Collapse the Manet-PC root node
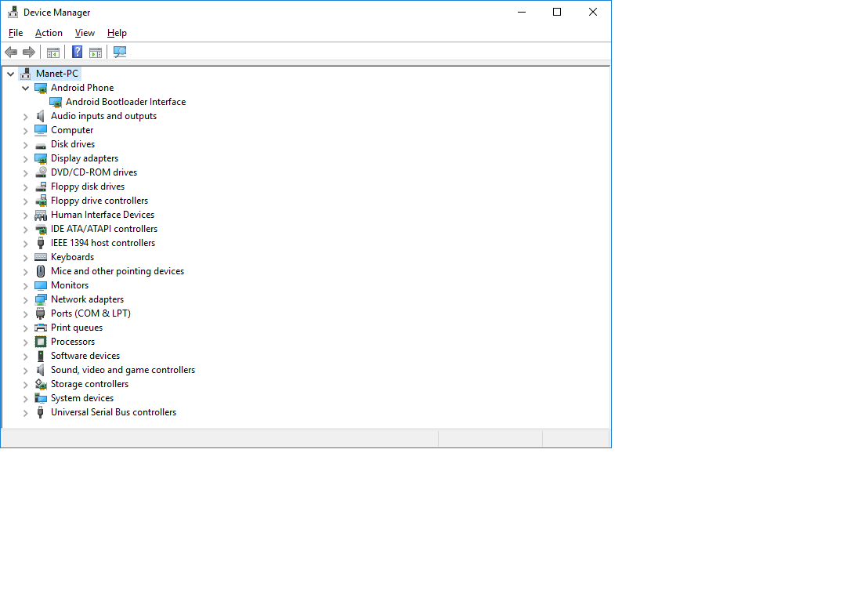868x605 pixels. (11, 74)
